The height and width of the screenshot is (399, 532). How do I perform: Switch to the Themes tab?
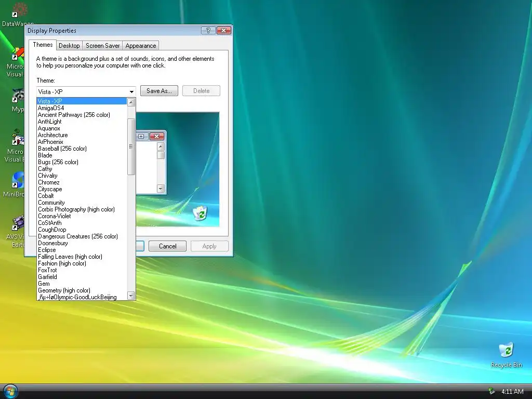[43, 45]
